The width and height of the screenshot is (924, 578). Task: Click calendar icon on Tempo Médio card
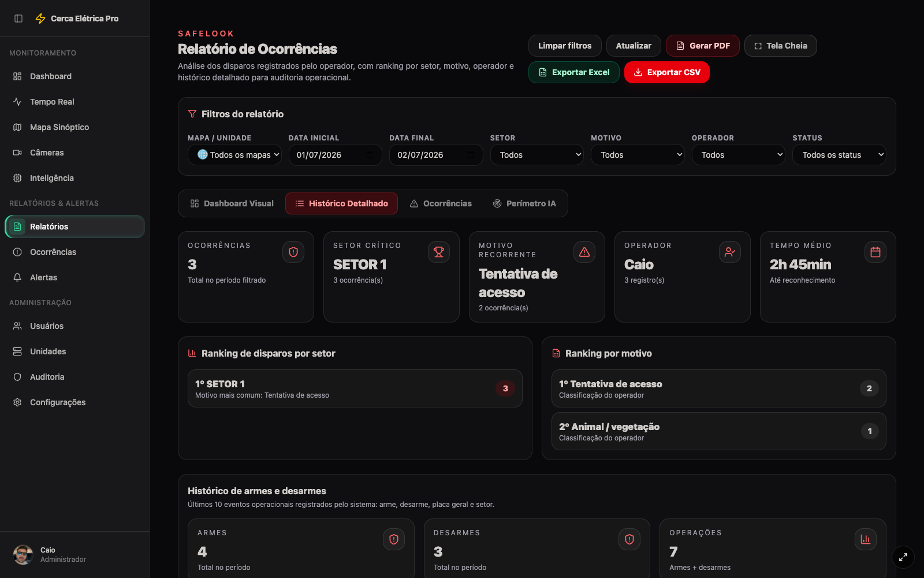click(x=875, y=252)
